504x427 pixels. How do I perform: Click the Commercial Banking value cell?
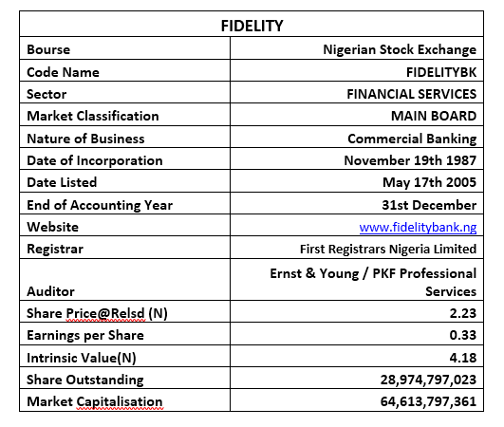point(357,137)
